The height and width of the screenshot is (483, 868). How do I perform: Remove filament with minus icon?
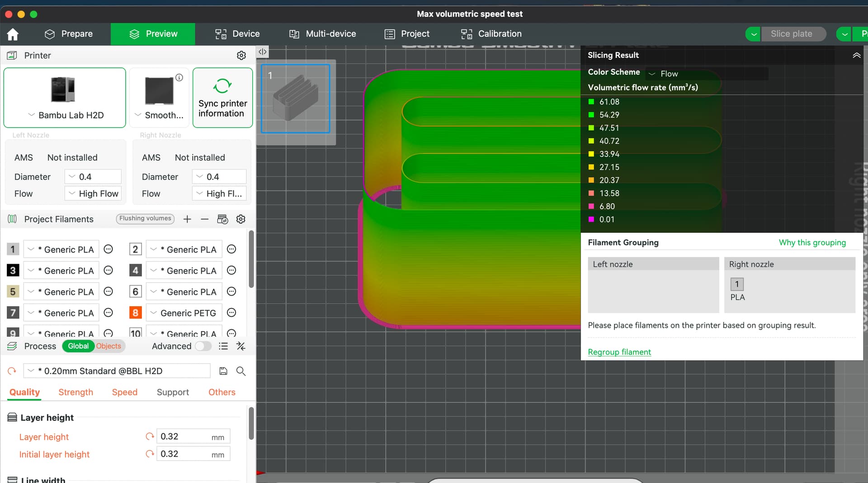click(205, 219)
